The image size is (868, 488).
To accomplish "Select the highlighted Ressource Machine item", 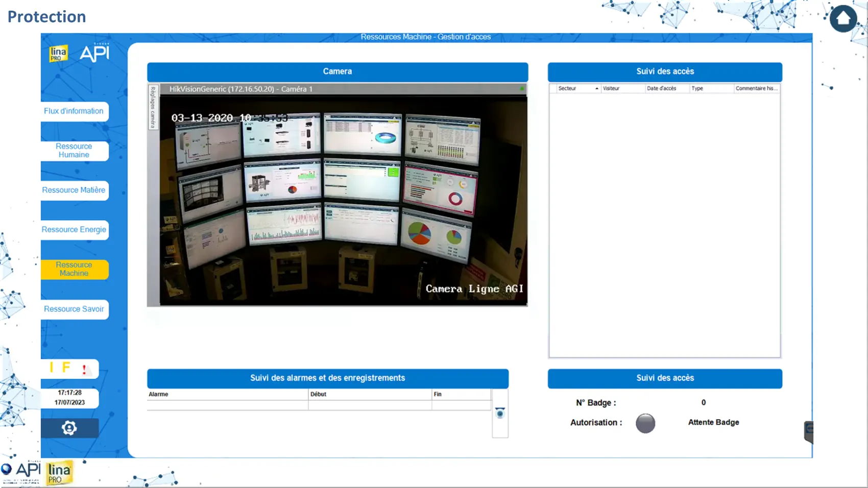I will (x=74, y=269).
